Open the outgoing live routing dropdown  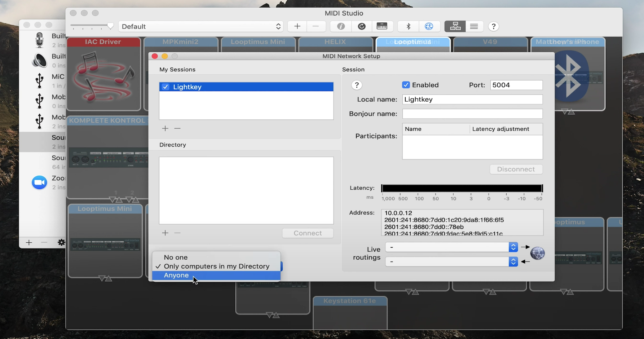click(x=451, y=247)
